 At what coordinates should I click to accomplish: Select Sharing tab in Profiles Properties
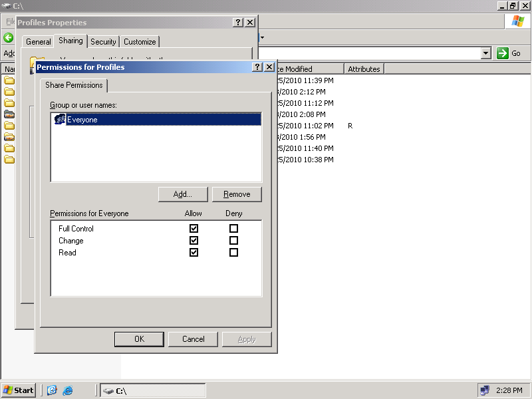click(x=70, y=41)
